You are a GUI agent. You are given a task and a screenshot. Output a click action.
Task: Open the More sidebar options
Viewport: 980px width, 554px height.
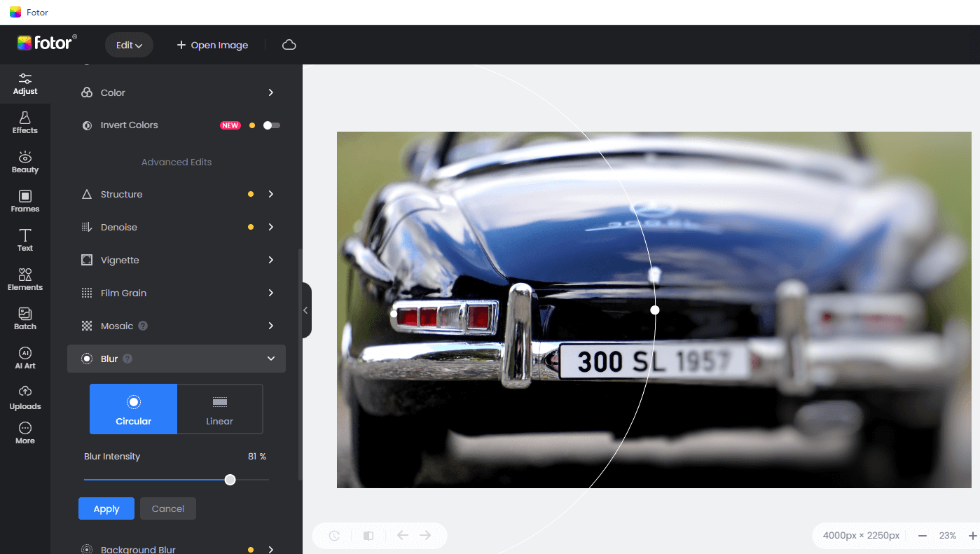25,434
